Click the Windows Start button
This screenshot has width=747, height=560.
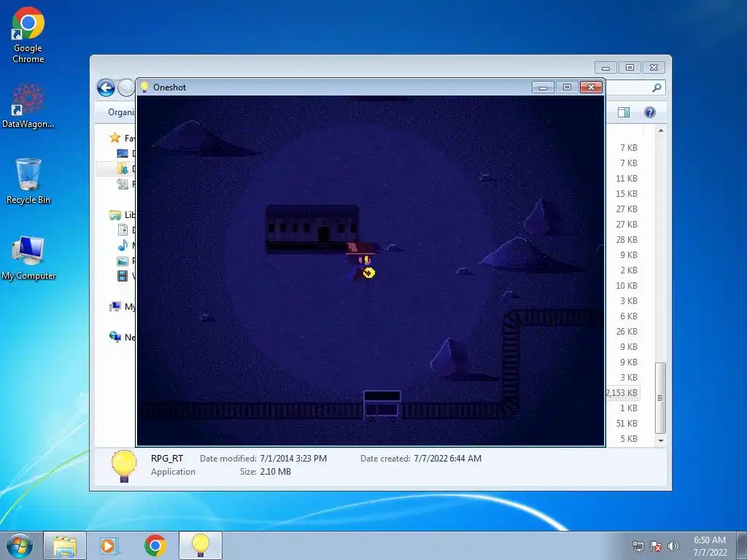click(19, 545)
